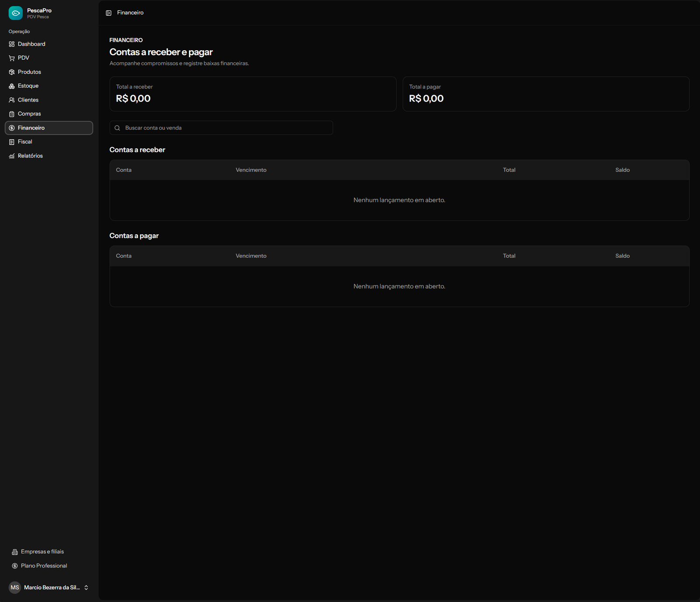Go to the Estoque section

[x=49, y=86]
